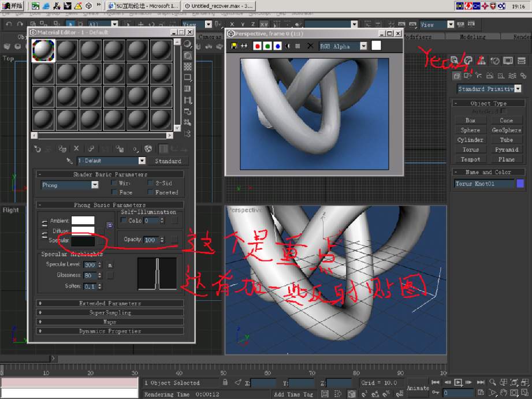This screenshot has width=532, height=399.
Task: Open the Motion command panel tab
Action: coord(495,61)
